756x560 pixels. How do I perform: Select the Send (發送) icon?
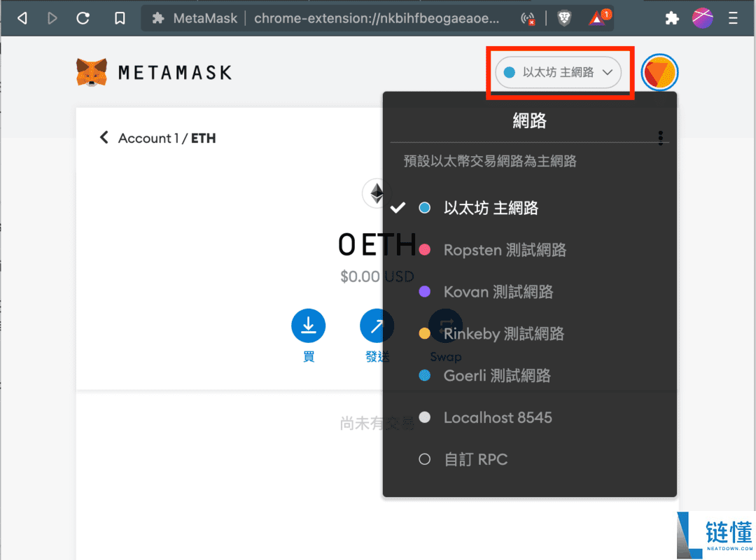click(x=377, y=325)
